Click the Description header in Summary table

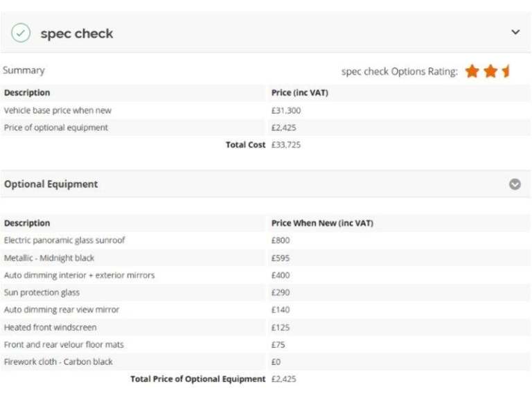tap(27, 93)
